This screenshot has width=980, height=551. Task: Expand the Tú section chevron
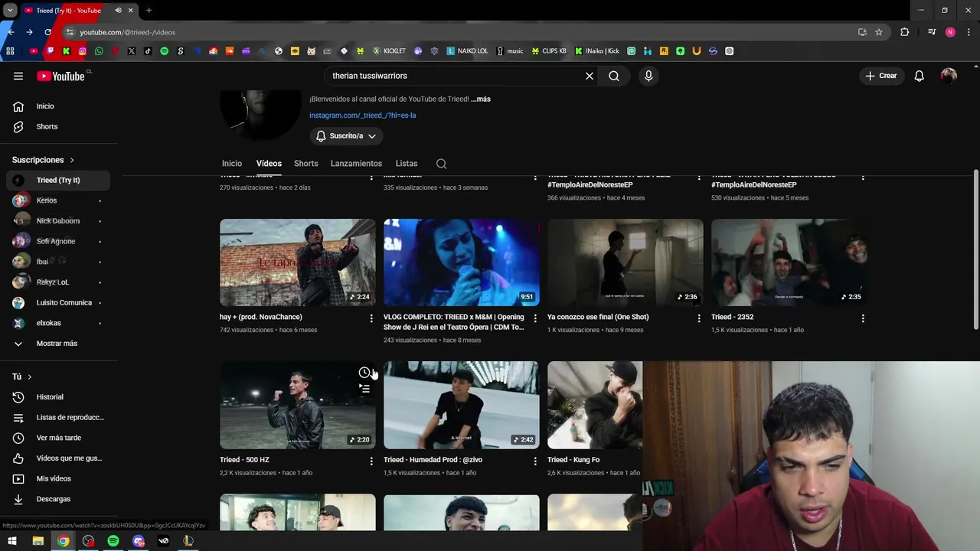coord(30,377)
